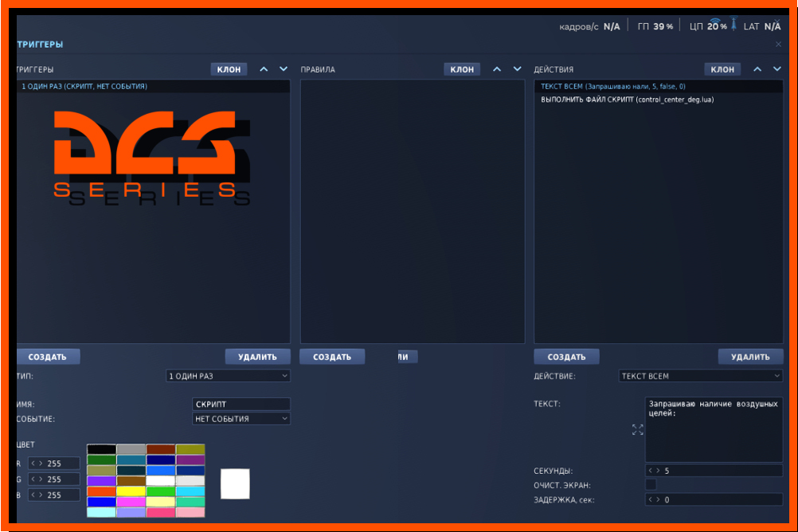Pick the yellow swatch in the color palette
798x532 pixels.
pos(131,491)
